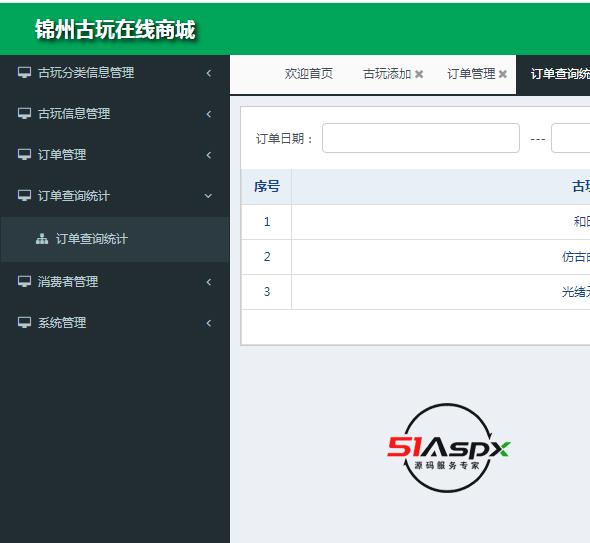Open 古玩分类信息管理 sidebar menu

point(114,73)
